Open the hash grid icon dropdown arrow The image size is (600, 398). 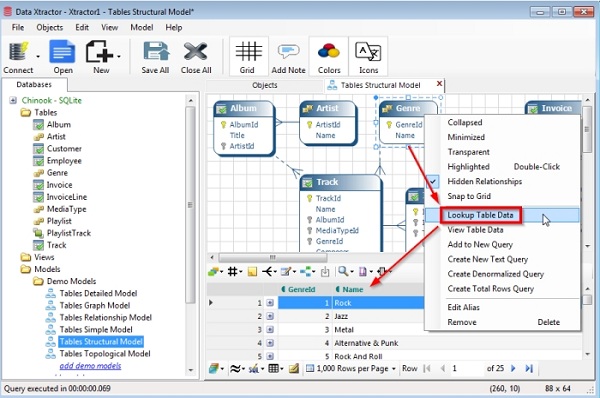coord(241,272)
